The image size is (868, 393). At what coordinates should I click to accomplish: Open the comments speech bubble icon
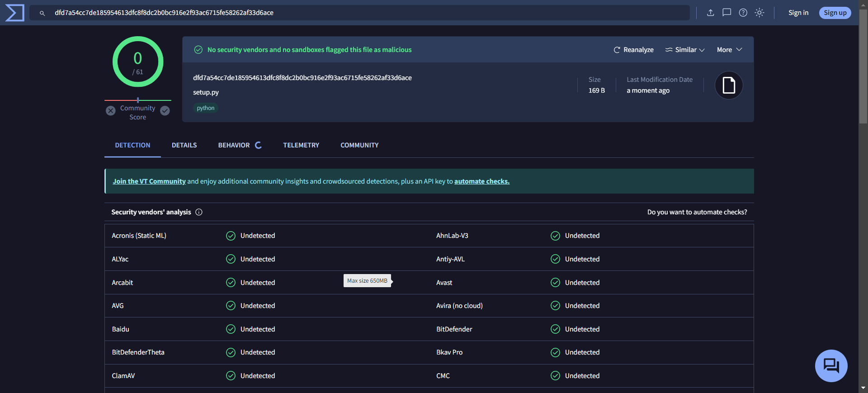point(727,13)
